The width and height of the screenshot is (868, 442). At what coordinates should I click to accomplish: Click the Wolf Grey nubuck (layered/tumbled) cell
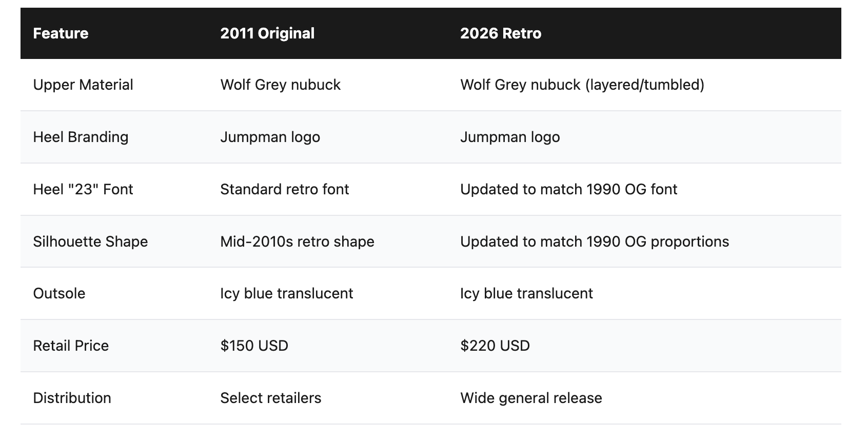click(x=582, y=85)
